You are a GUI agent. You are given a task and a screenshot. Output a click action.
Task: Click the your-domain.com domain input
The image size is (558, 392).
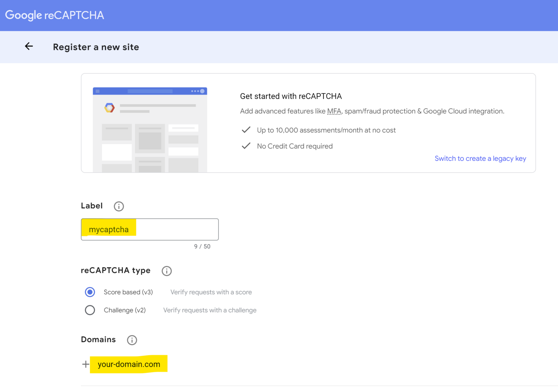(x=129, y=364)
